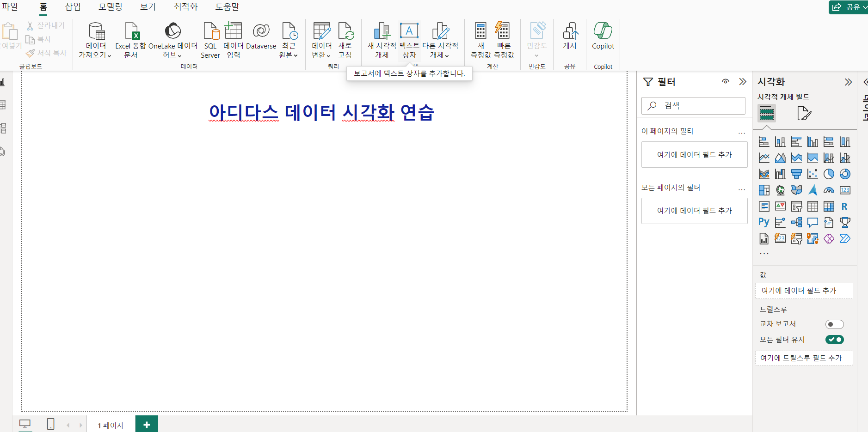Pick the treemap visual
This screenshot has width=868, height=432.
[764, 190]
